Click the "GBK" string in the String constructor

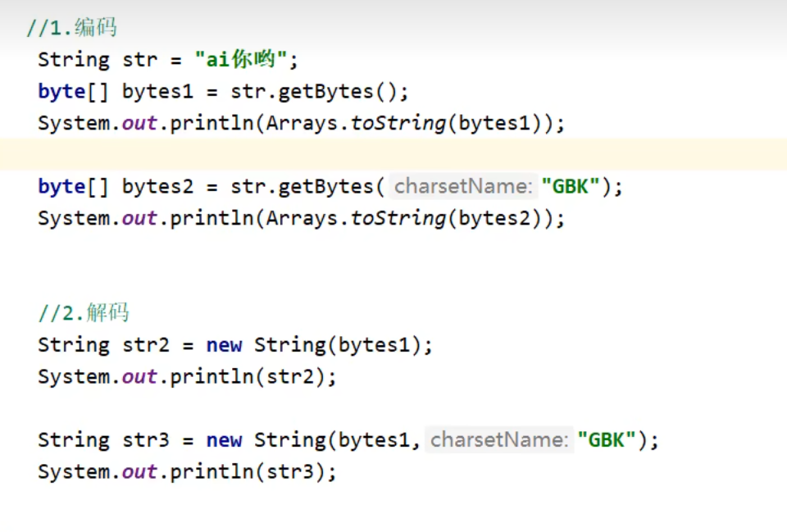[607, 440]
